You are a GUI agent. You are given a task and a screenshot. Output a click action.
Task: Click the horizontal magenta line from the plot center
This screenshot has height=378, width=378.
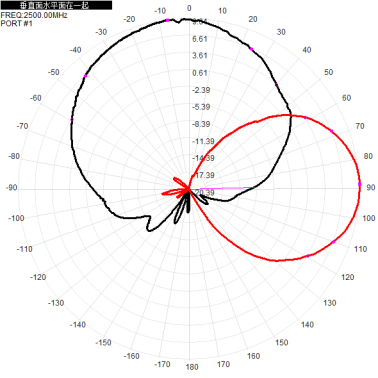click(222, 188)
